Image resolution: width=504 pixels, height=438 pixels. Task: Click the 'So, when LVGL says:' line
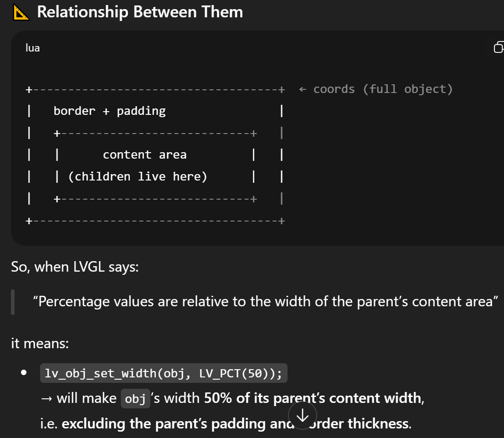click(75, 266)
